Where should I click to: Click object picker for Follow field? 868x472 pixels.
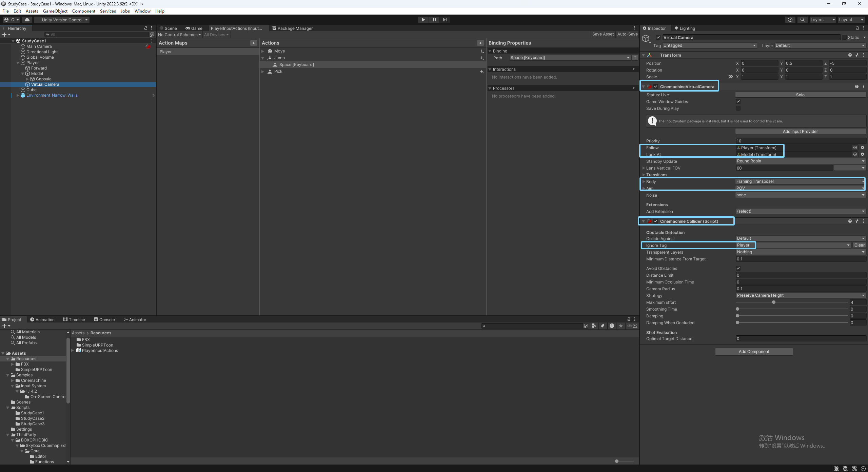coord(855,147)
